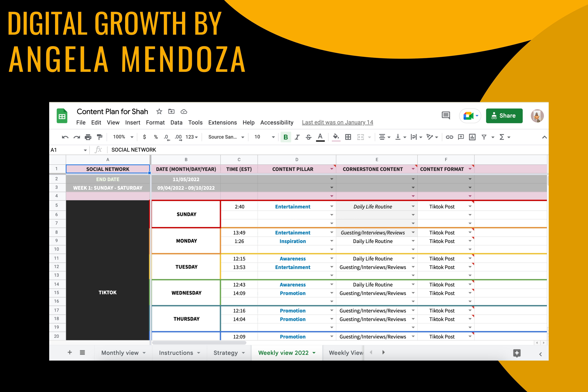Open the Explore button
Image resolution: width=588 pixels, height=392 pixels.
coord(517,353)
